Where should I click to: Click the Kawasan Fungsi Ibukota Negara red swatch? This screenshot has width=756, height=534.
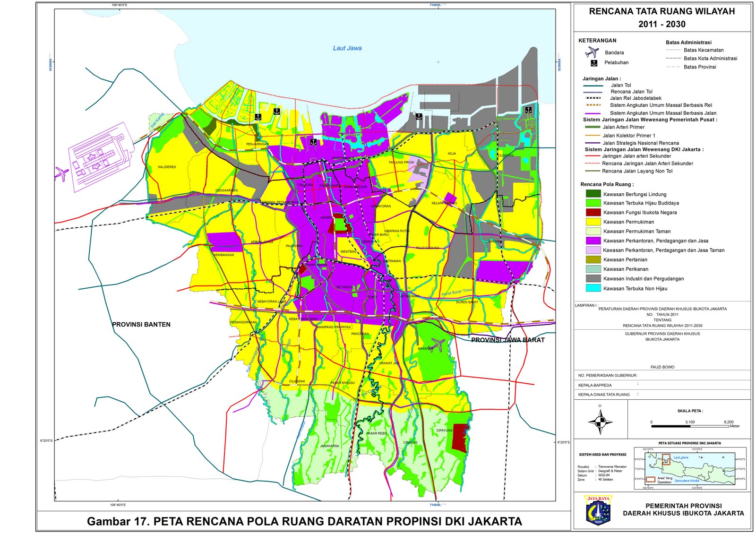(593, 213)
